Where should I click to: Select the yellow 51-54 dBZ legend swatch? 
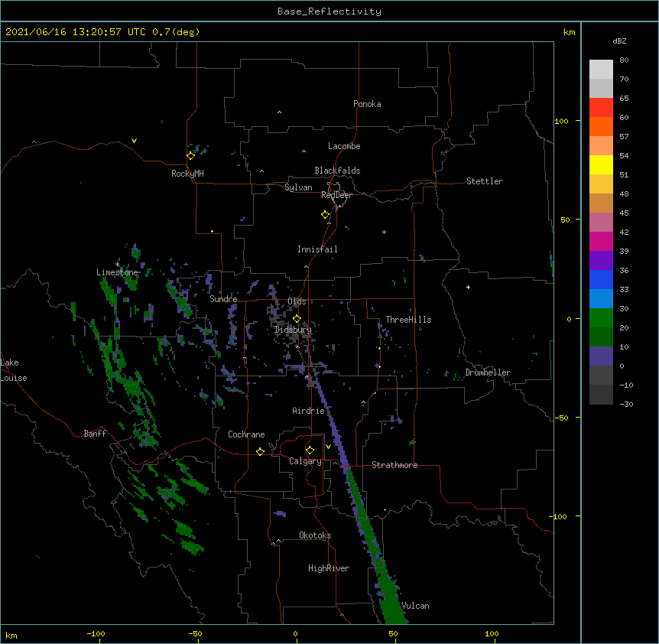[601, 164]
